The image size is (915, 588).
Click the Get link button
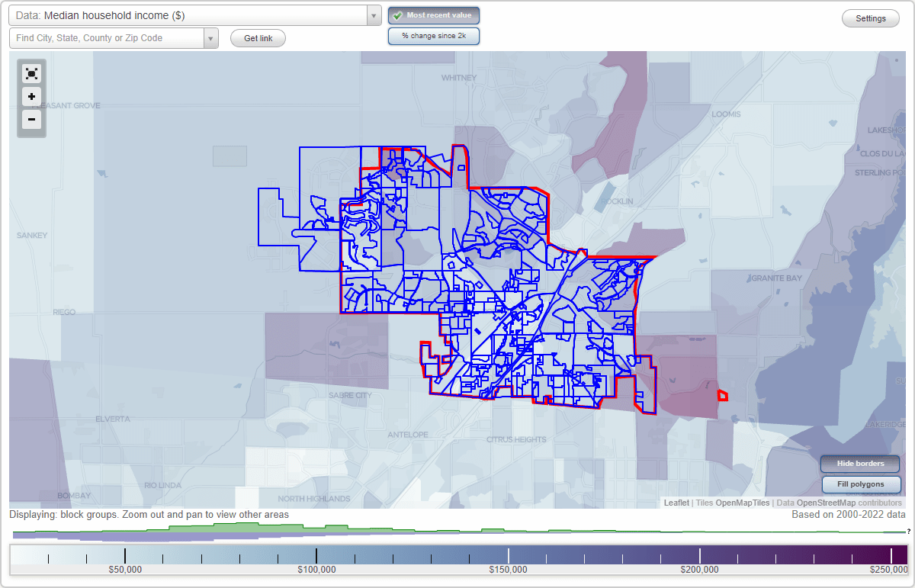[x=257, y=37]
